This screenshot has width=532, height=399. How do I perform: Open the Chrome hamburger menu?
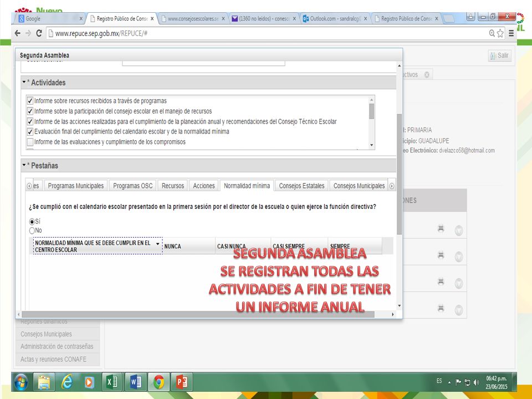(x=511, y=33)
